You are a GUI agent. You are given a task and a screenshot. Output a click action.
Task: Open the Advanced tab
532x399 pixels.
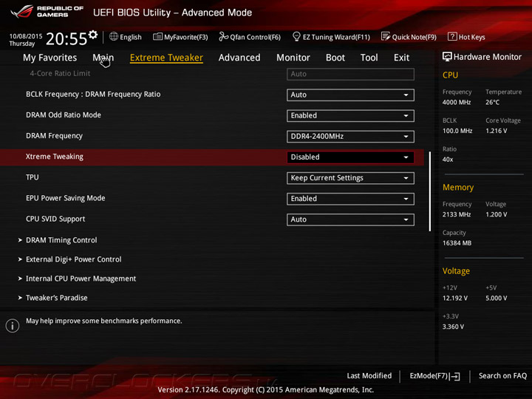pos(239,58)
